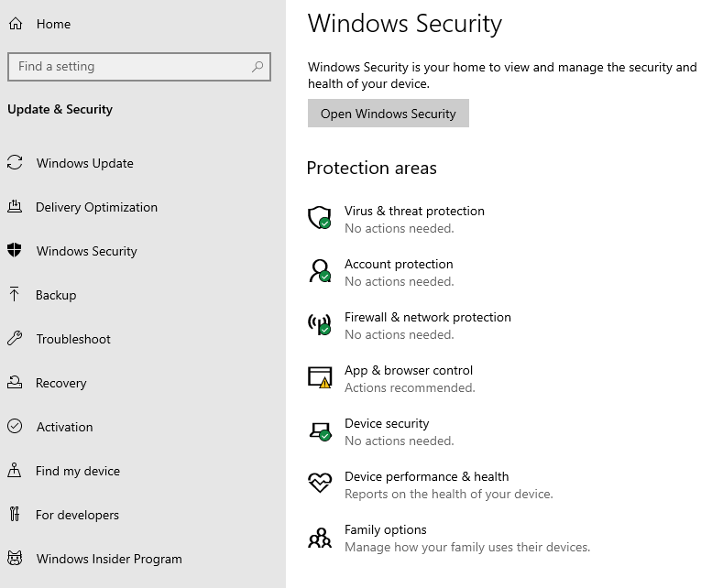This screenshot has height=588, width=712.
Task: Click the Windows Insider Program cat icon
Action: [x=15, y=558]
